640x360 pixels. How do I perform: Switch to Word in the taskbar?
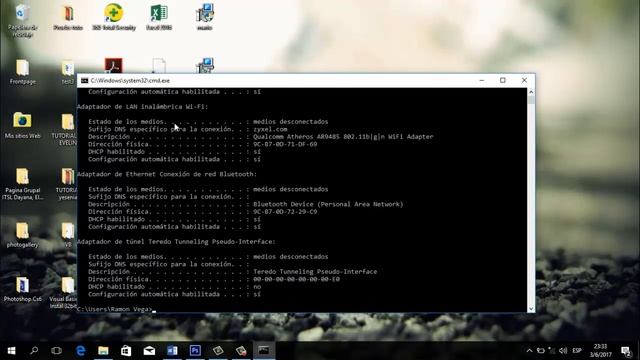tap(172, 351)
